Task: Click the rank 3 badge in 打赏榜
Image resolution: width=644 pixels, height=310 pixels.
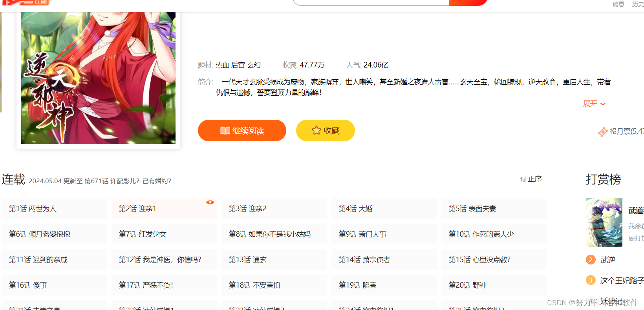Action: coord(591,280)
